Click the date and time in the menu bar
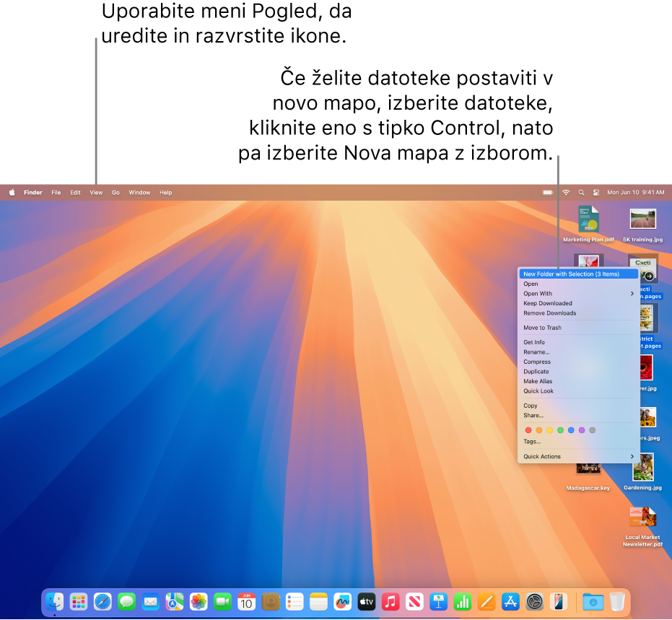The width and height of the screenshot is (672, 620). (x=636, y=193)
